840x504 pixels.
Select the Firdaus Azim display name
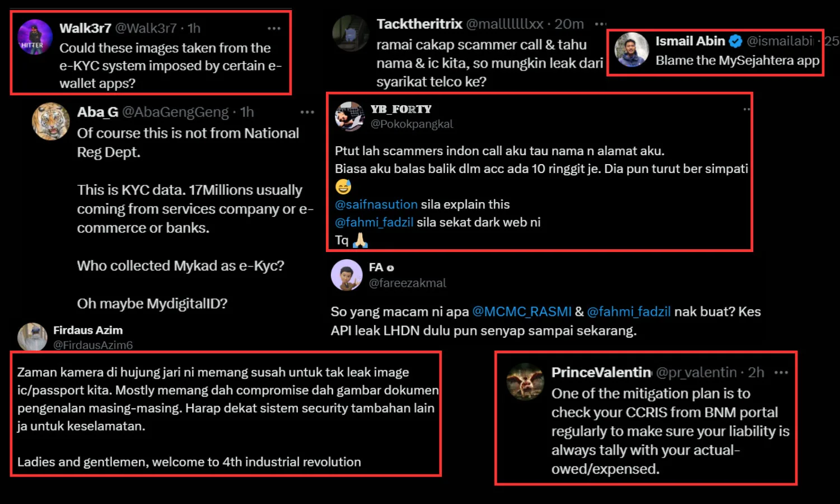[x=88, y=330]
